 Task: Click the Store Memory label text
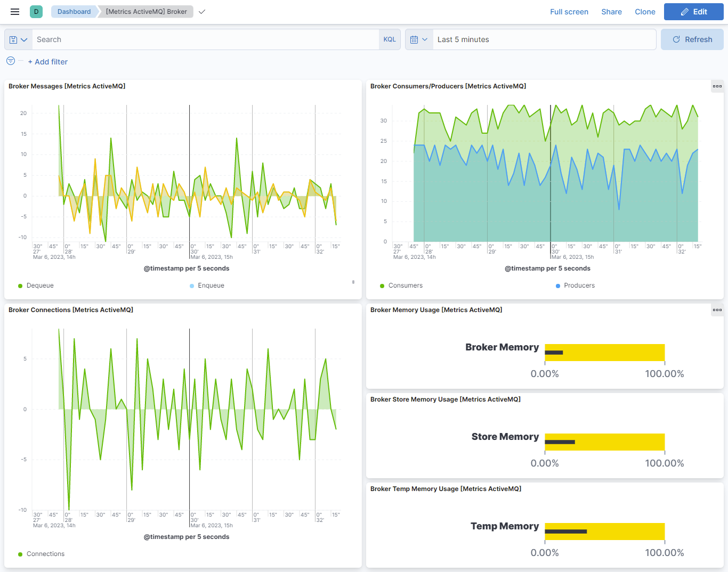pos(505,437)
